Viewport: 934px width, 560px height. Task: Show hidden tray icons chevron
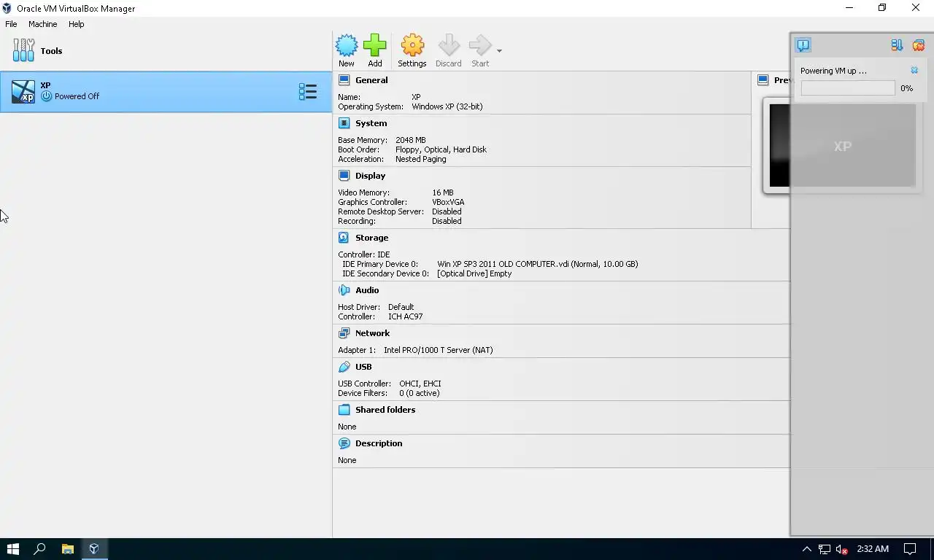point(806,549)
